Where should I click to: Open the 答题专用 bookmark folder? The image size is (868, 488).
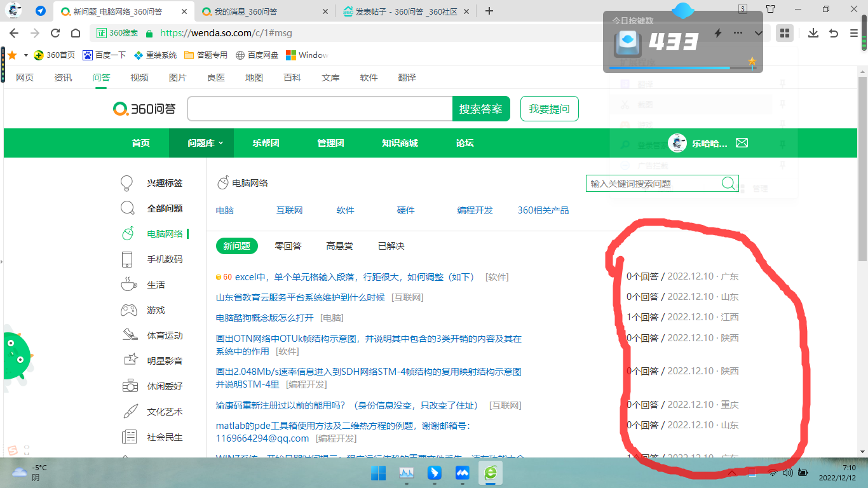[206, 55]
